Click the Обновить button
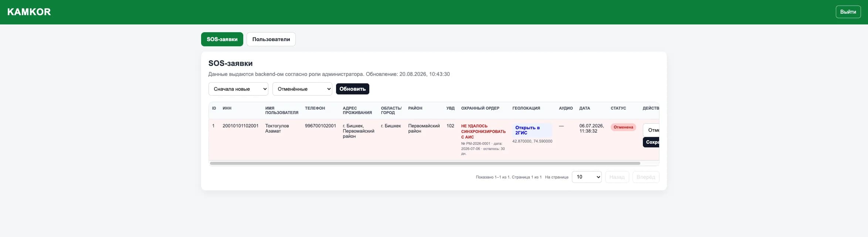 (353, 89)
